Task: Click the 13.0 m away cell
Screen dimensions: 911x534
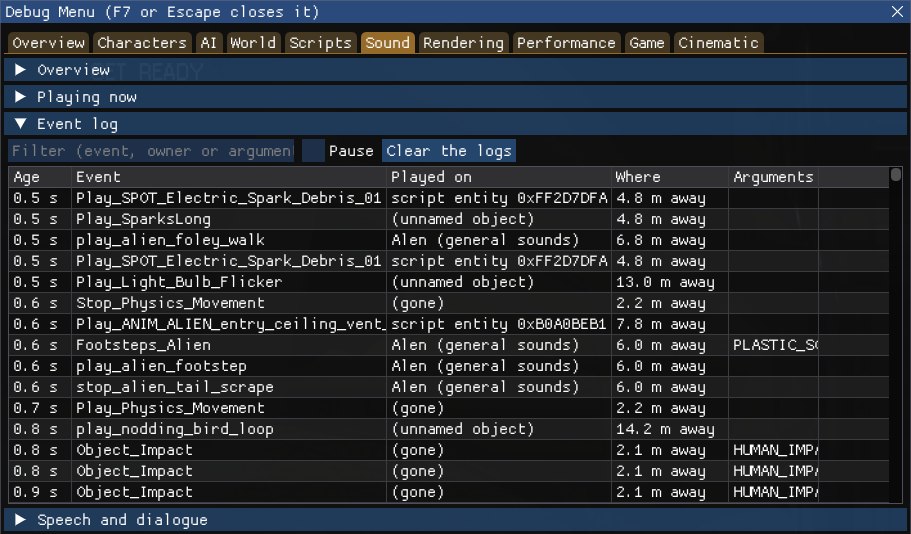Action: [x=670, y=282]
